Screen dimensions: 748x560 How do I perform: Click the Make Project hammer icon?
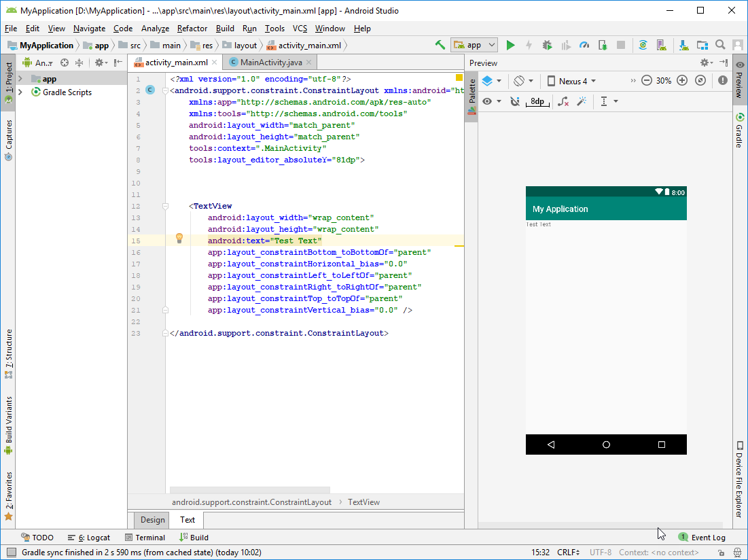pos(440,45)
